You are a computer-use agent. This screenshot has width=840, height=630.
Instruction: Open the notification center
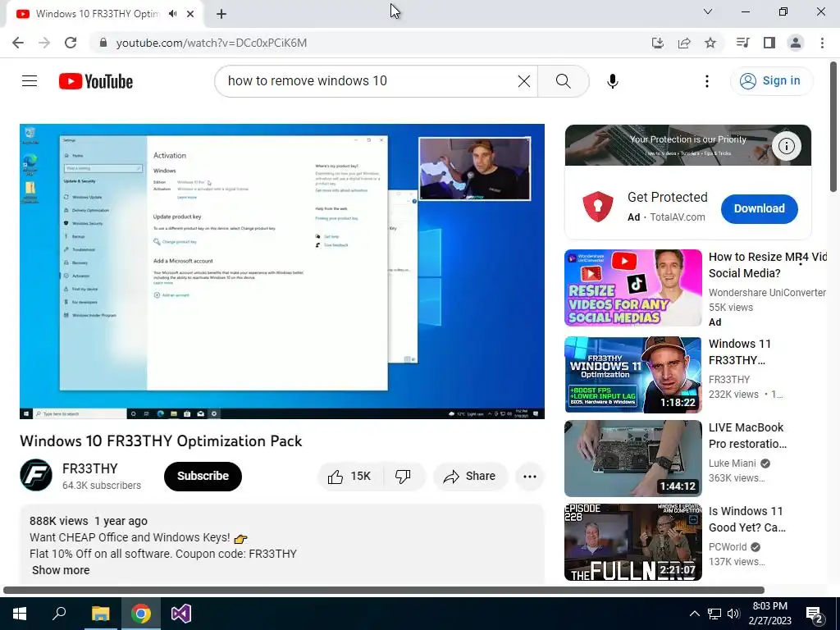(815, 614)
